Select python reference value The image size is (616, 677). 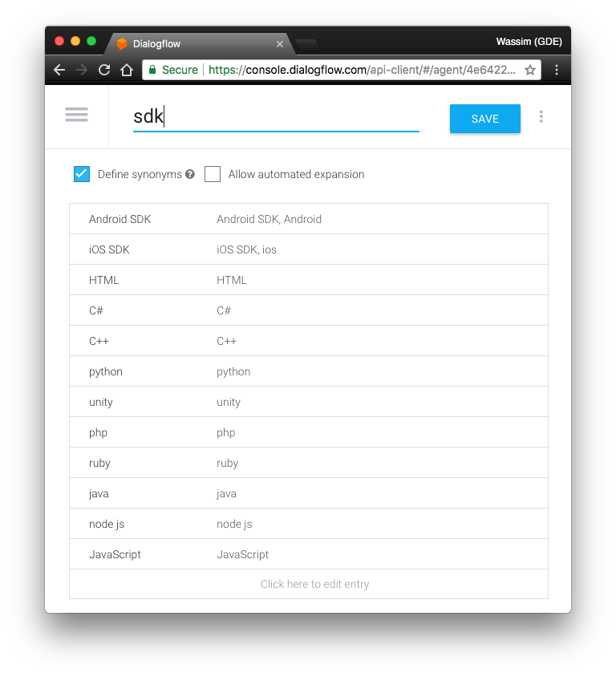(106, 372)
